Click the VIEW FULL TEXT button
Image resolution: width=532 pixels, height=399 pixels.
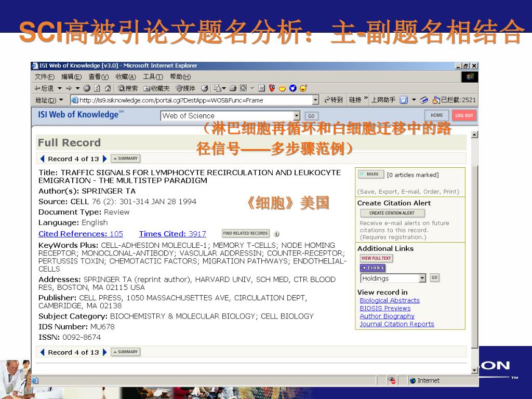point(376,258)
